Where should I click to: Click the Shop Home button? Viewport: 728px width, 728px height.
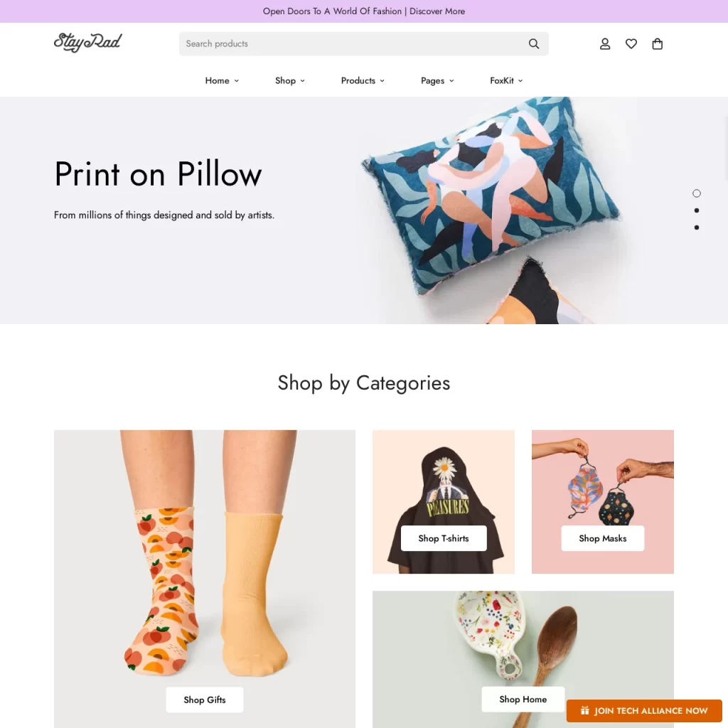click(x=523, y=699)
